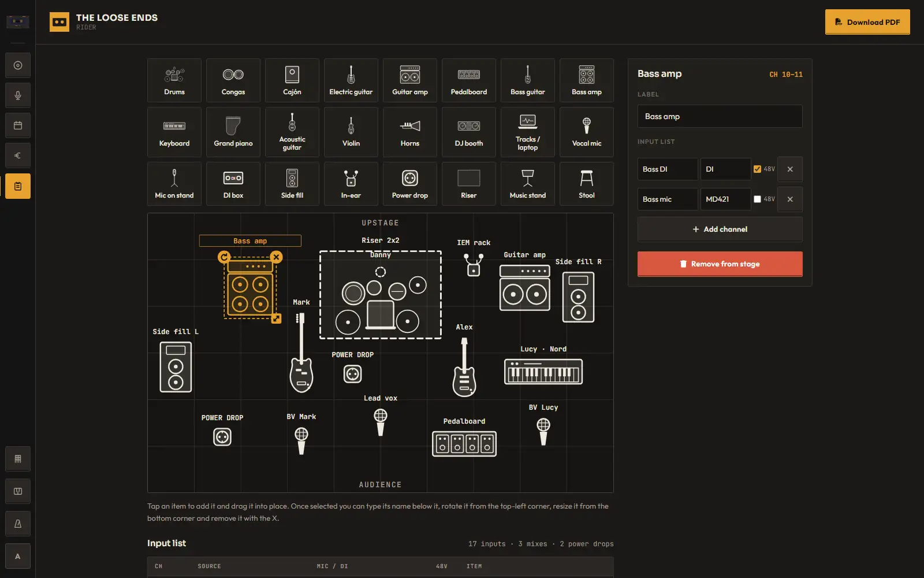The width and height of the screenshot is (924, 578).
Task: Edit the Bass DI source name field
Action: (x=668, y=169)
